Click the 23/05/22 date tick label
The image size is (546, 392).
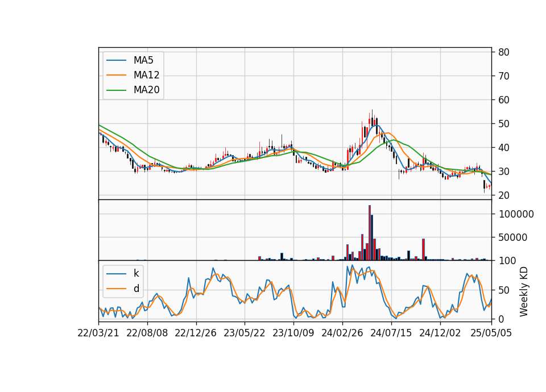tap(245, 333)
